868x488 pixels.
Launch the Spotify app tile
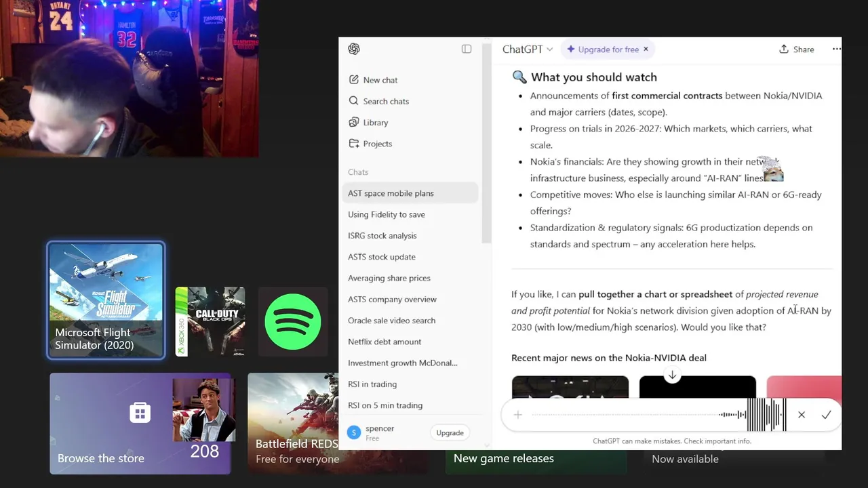click(293, 322)
